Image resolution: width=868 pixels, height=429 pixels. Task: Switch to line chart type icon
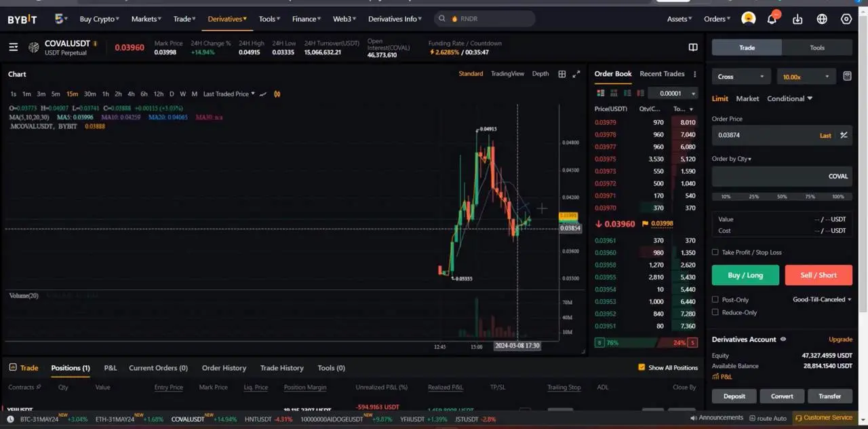coord(263,94)
